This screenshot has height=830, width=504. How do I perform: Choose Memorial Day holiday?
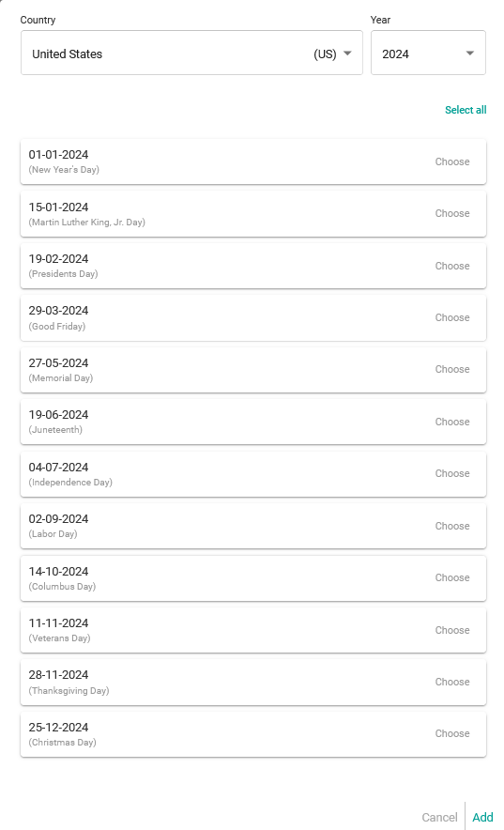[x=452, y=369]
